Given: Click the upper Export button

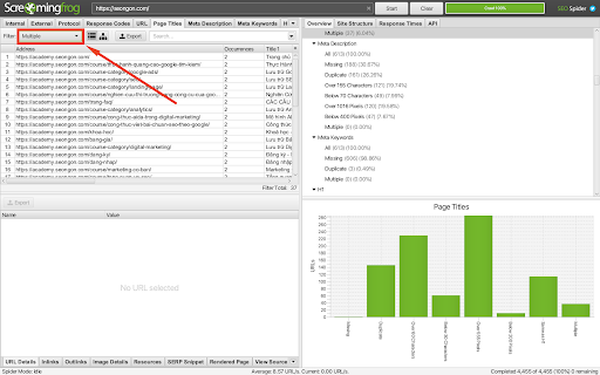Looking at the screenshot, I should 130,36.
